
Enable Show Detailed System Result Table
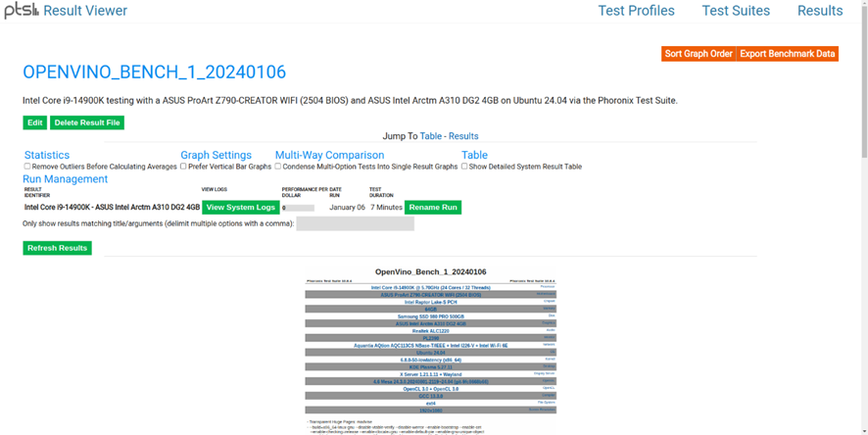coord(464,166)
